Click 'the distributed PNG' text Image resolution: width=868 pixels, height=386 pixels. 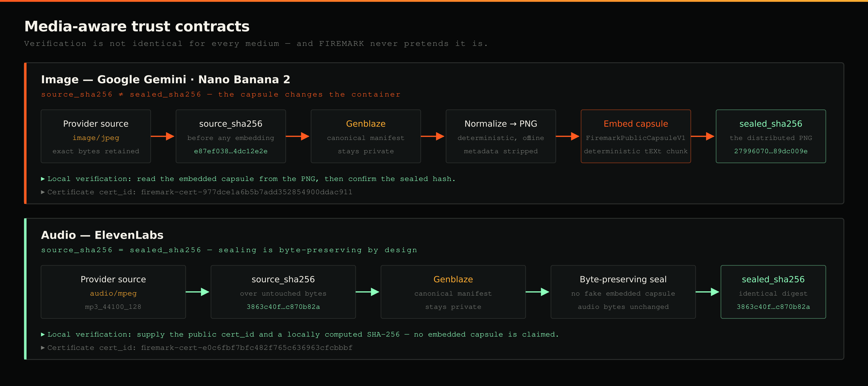(x=771, y=138)
